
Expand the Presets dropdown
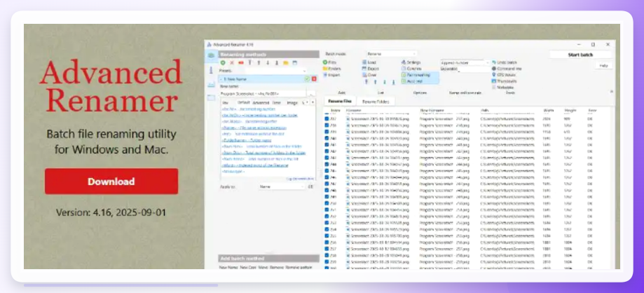coord(276,71)
